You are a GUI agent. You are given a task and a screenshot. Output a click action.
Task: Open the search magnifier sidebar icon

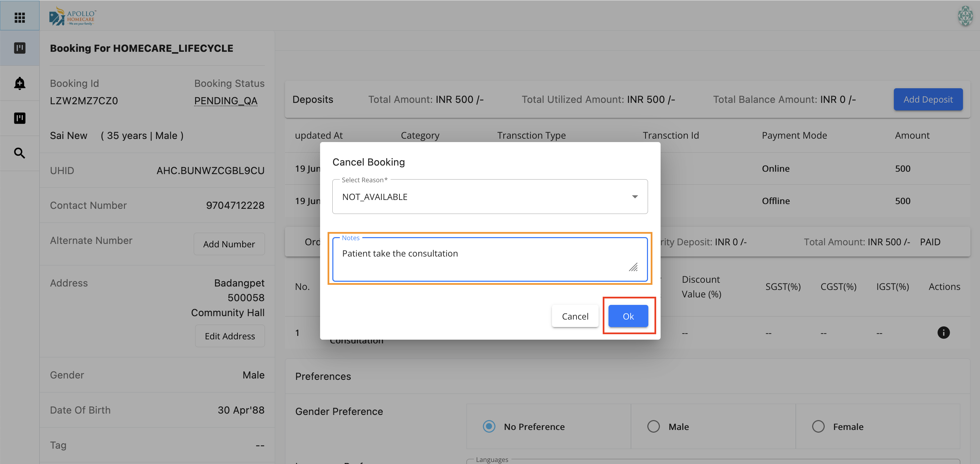click(19, 153)
